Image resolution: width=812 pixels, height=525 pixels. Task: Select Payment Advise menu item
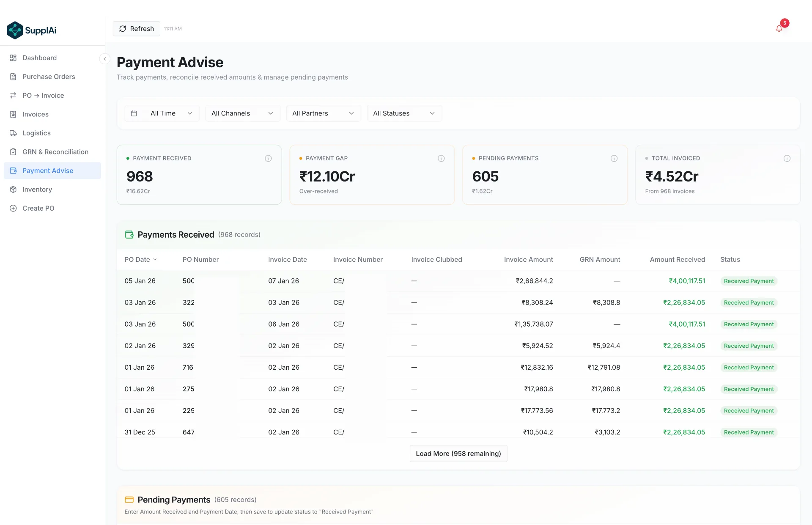click(x=52, y=170)
